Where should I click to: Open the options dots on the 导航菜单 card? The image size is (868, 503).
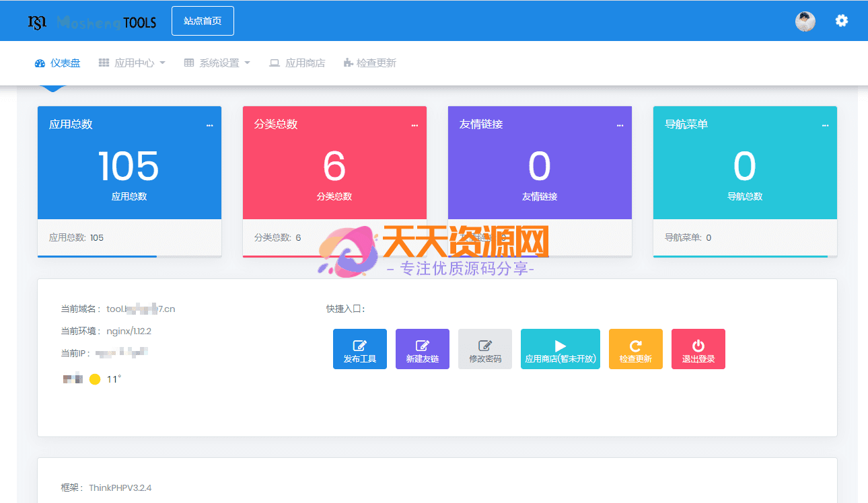[825, 126]
